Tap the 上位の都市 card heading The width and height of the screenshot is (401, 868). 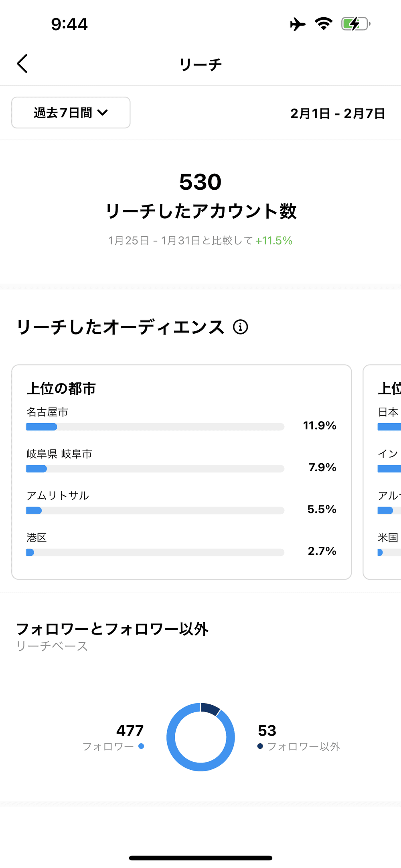point(61,388)
